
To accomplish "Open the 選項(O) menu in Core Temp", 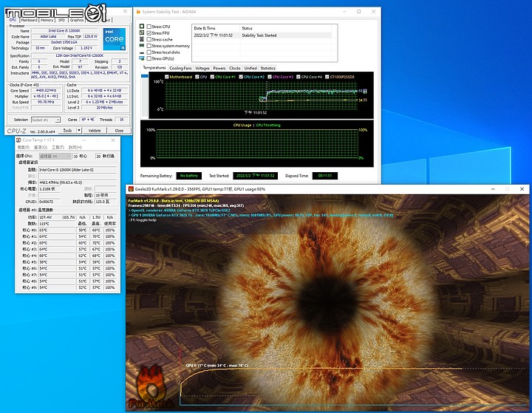I will [41, 147].
